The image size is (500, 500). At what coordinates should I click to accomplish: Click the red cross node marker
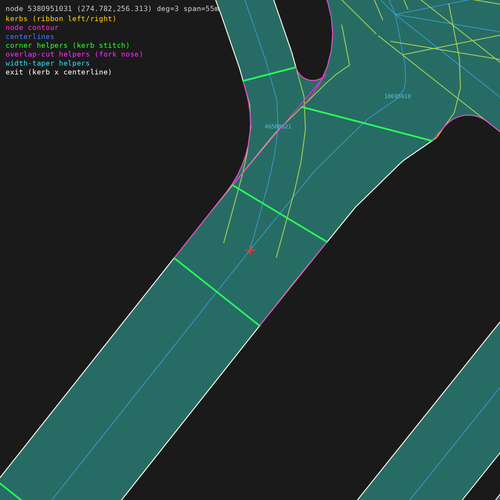pos(250,250)
